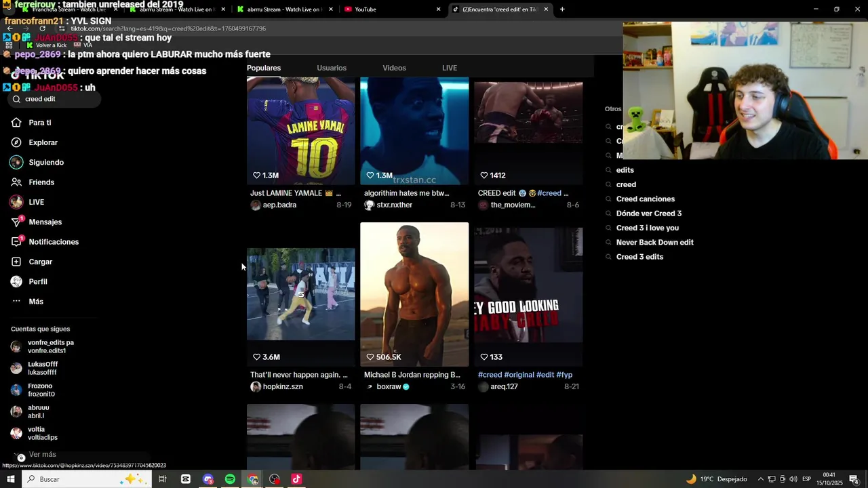Click the creed edit search field
Image resolution: width=868 pixels, height=488 pixels.
(x=54, y=99)
